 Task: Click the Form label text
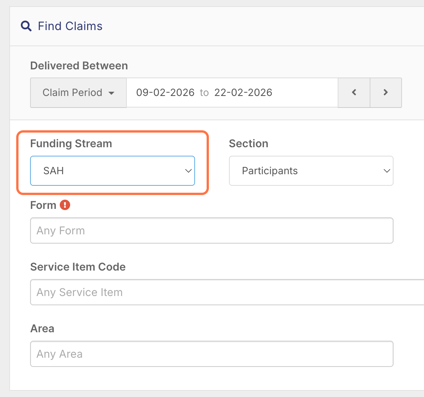point(43,205)
